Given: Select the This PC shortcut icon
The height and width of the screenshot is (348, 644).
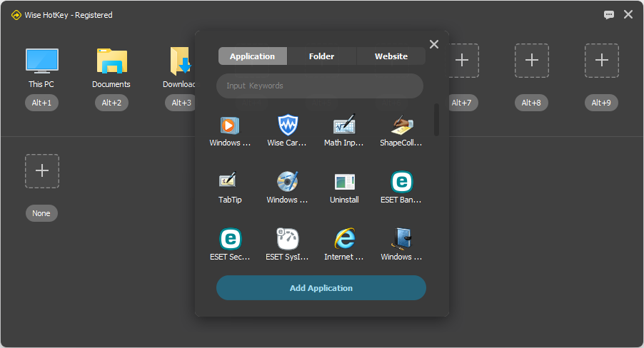Looking at the screenshot, I should click(42, 61).
